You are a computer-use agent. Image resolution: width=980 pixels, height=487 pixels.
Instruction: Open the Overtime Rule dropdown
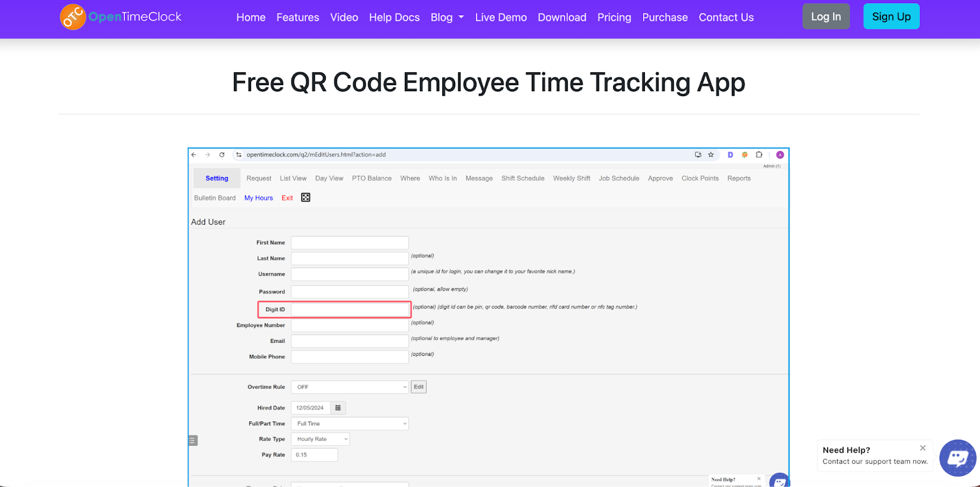pos(349,387)
